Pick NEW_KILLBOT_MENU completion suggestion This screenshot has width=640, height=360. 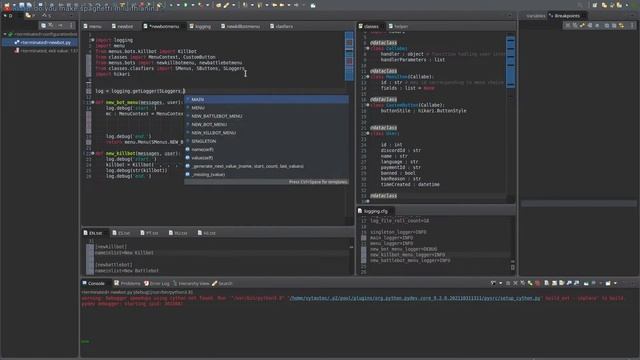point(267,133)
